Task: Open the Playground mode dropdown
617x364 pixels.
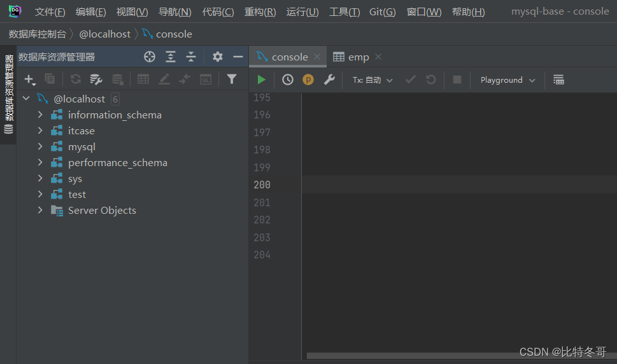Action: (x=507, y=80)
